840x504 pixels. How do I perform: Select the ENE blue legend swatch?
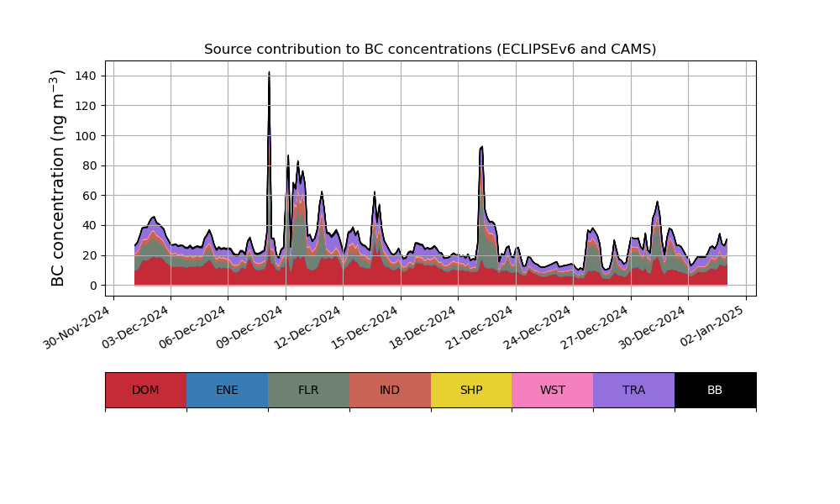click(x=227, y=391)
